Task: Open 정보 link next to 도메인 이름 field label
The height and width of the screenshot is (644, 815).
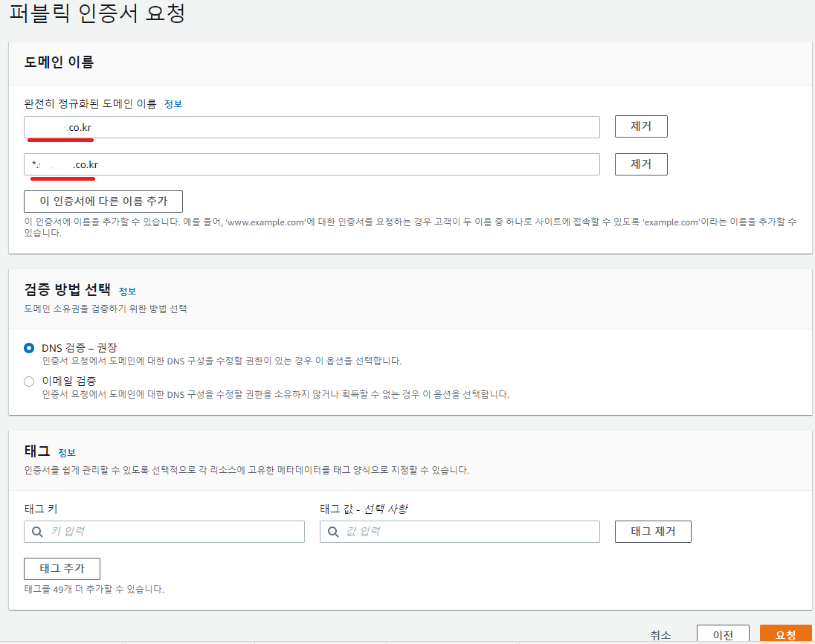Action: click(x=173, y=104)
